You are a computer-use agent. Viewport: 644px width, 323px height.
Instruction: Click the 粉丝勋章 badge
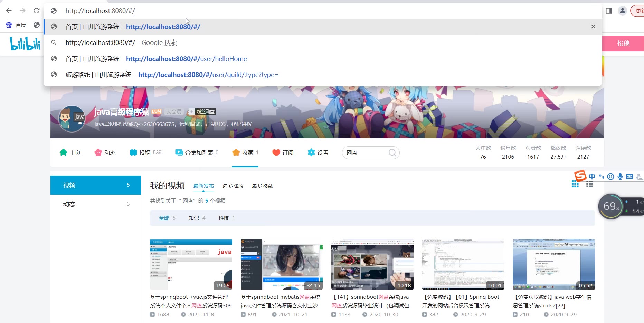point(202,111)
